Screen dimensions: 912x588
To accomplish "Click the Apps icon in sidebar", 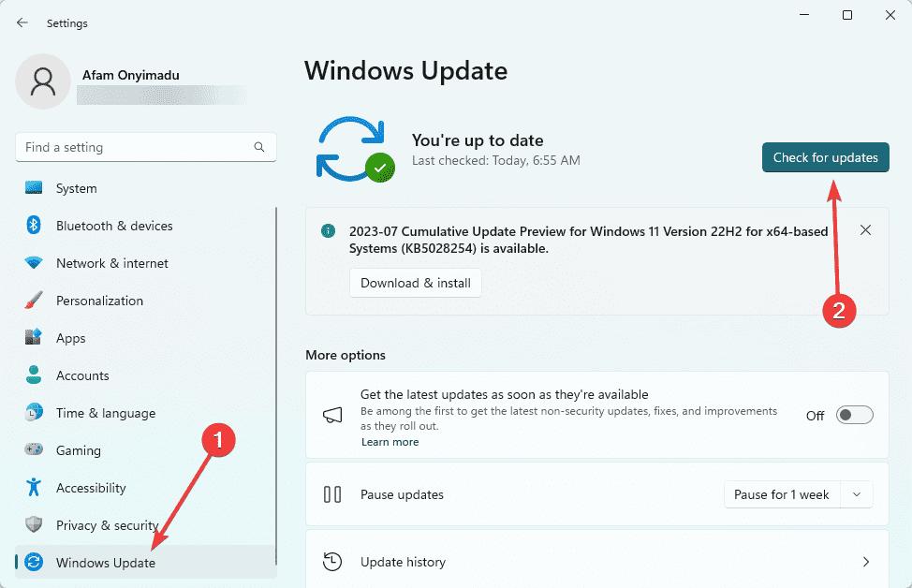I will (34, 337).
